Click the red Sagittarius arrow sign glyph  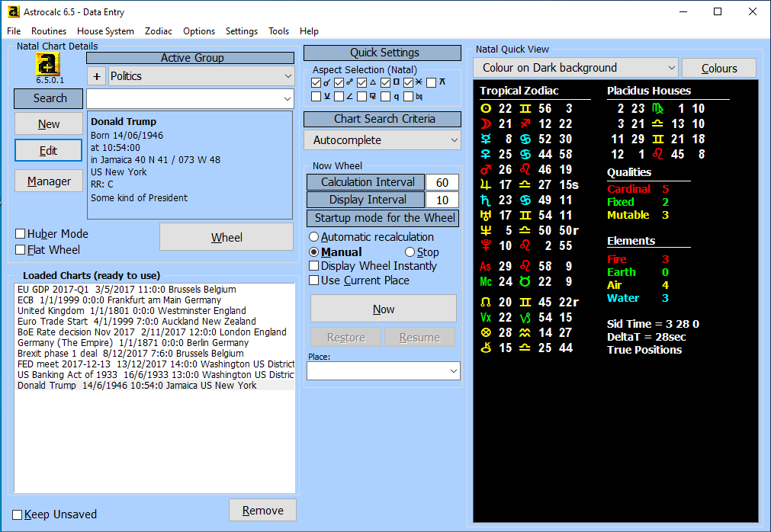click(x=525, y=123)
